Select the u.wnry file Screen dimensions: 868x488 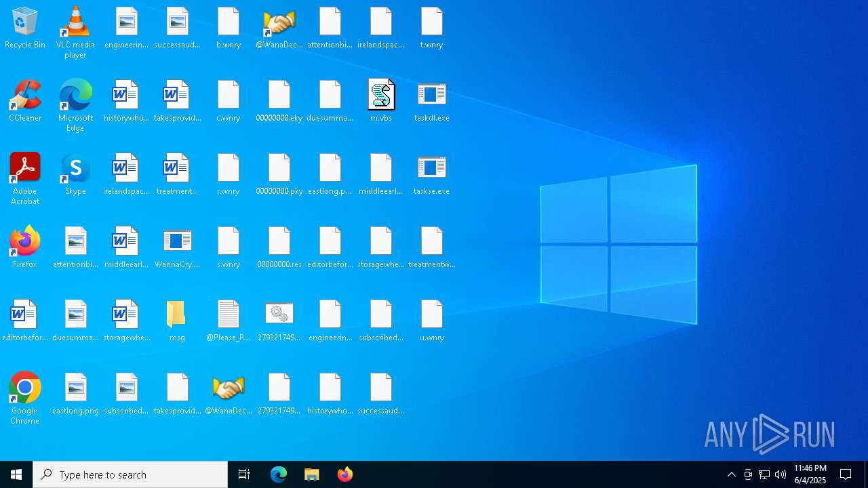(432, 321)
